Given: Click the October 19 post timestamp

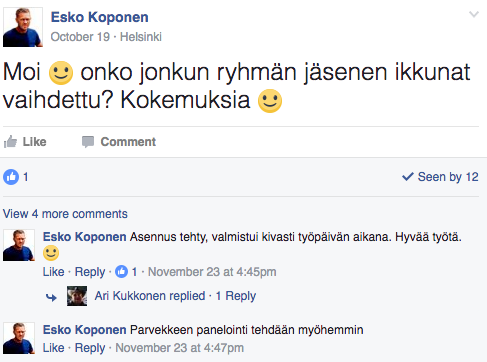Looking at the screenshot, I should [x=80, y=37].
